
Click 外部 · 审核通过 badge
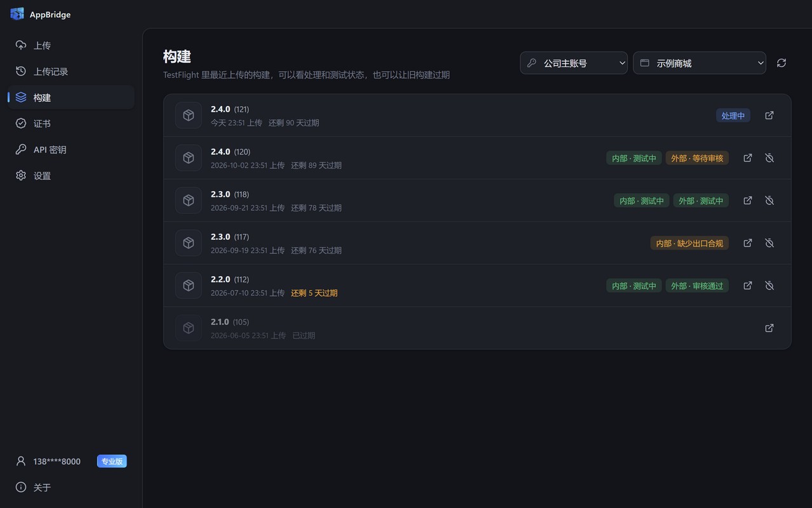(697, 286)
